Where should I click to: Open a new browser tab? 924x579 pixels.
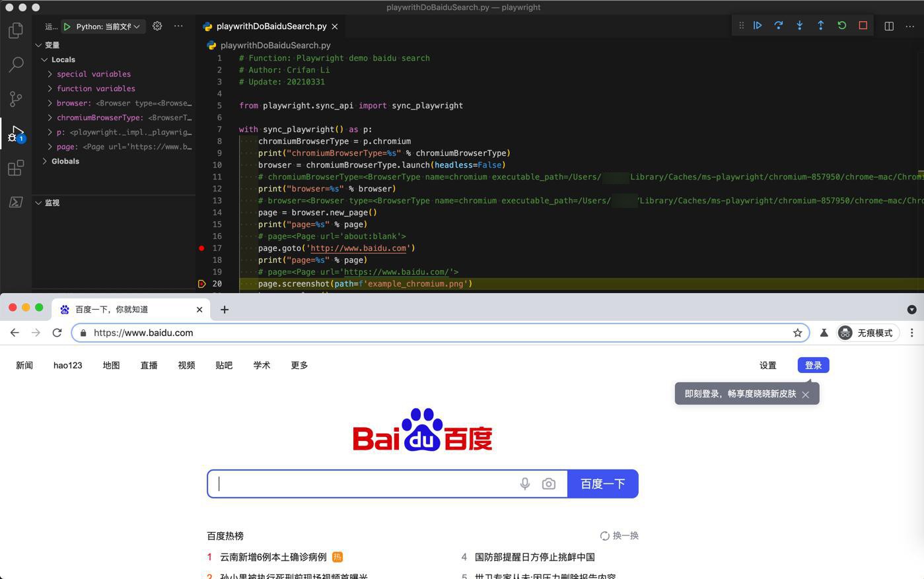point(225,309)
